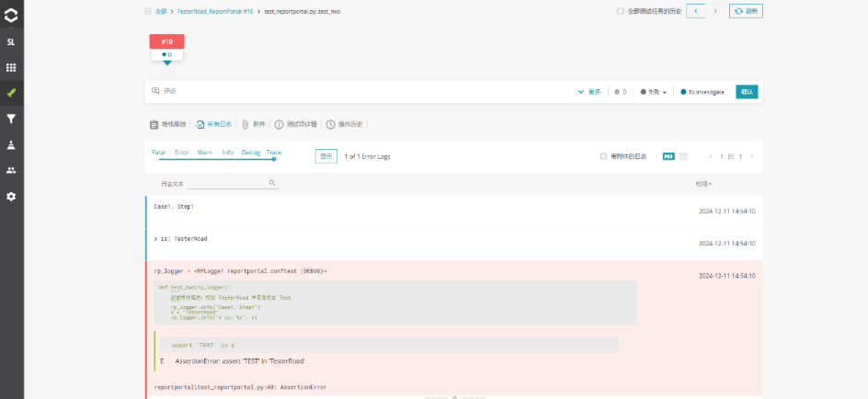
Task: Click the To Investigate defect type label
Action: 702,92
